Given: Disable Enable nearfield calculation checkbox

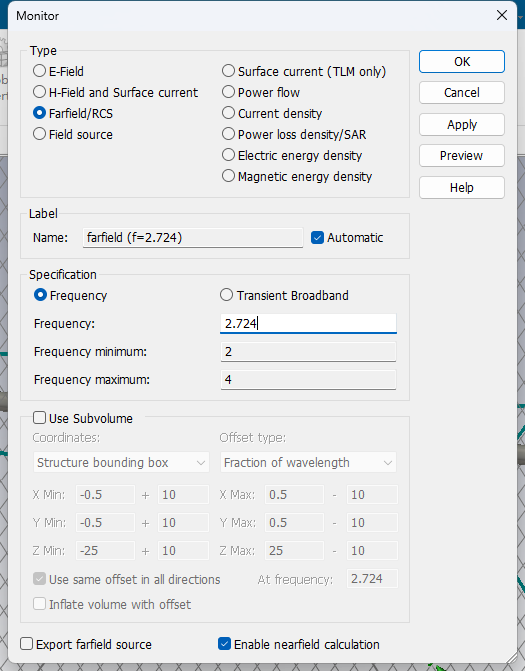Looking at the screenshot, I should click(224, 644).
